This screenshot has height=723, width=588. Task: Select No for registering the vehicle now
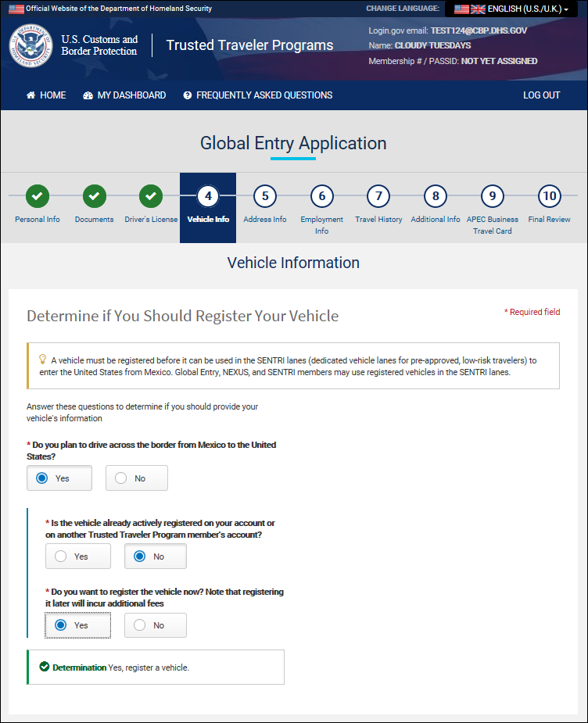coord(156,625)
